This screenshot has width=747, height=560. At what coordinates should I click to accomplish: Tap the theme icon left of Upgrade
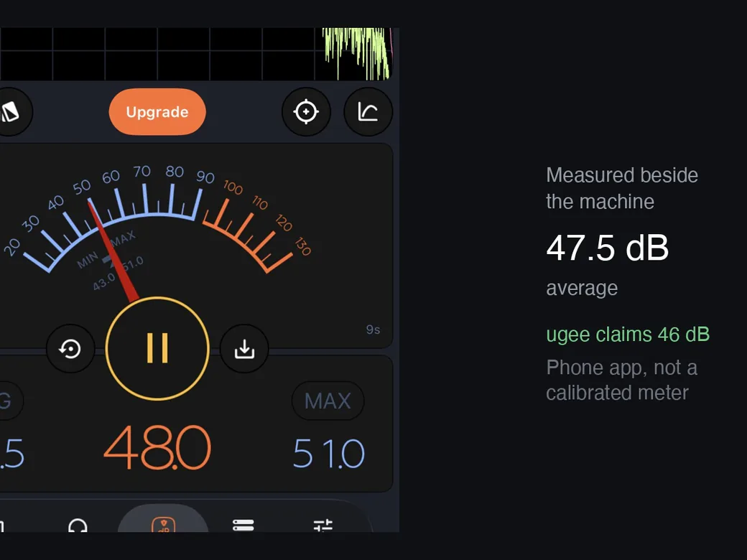(x=11, y=112)
